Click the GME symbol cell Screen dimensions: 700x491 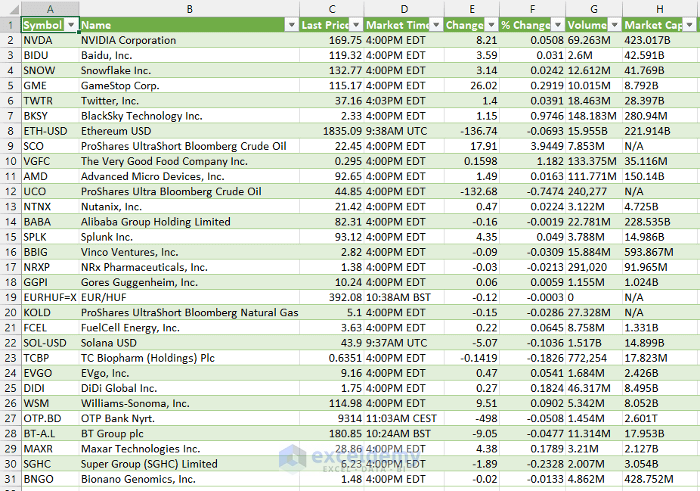[50, 86]
